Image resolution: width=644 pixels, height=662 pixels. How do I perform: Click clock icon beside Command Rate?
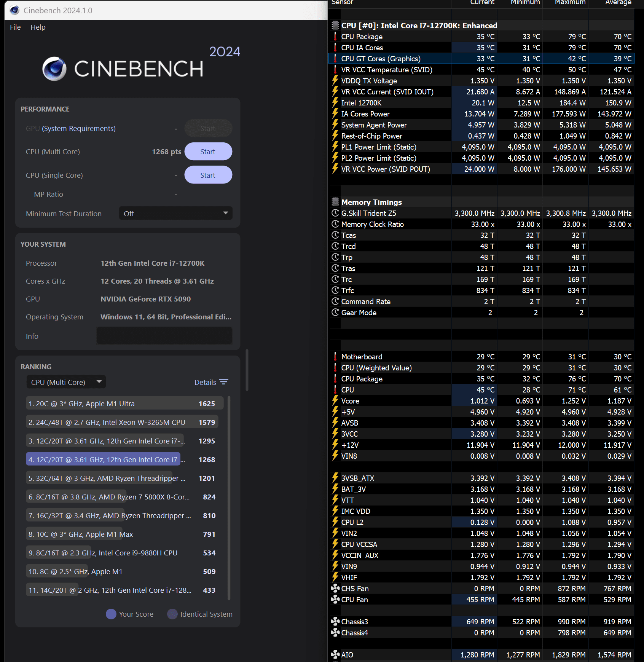[335, 301]
